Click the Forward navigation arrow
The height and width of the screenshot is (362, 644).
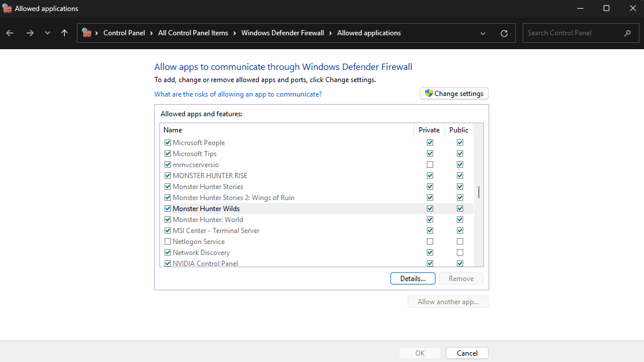click(x=29, y=33)
